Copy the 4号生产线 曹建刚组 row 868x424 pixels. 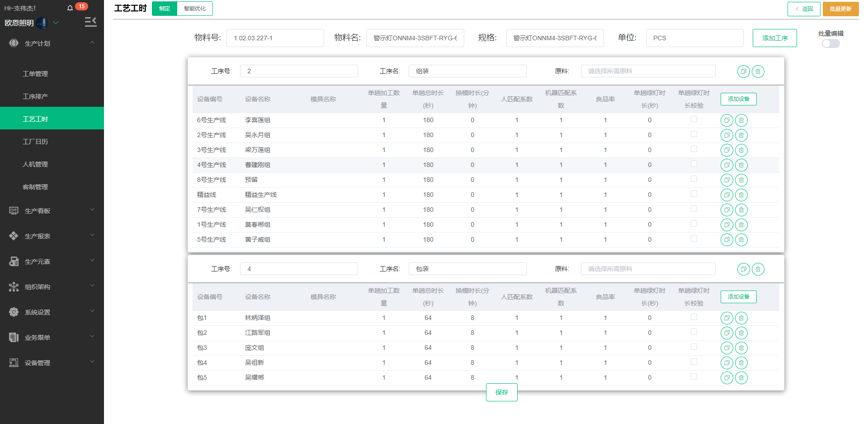coord(727,165)
